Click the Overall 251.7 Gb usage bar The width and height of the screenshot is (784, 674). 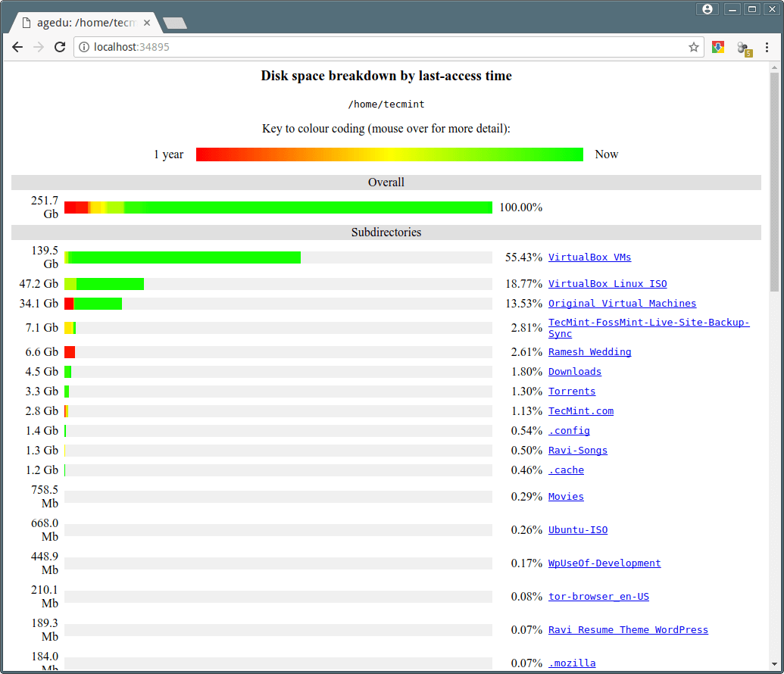coord(278,208)
